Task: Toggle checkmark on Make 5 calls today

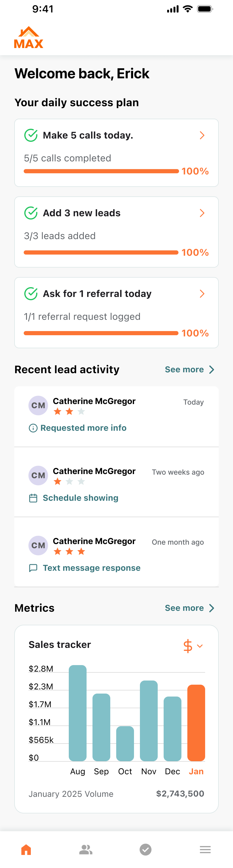Action: point(31,136)
